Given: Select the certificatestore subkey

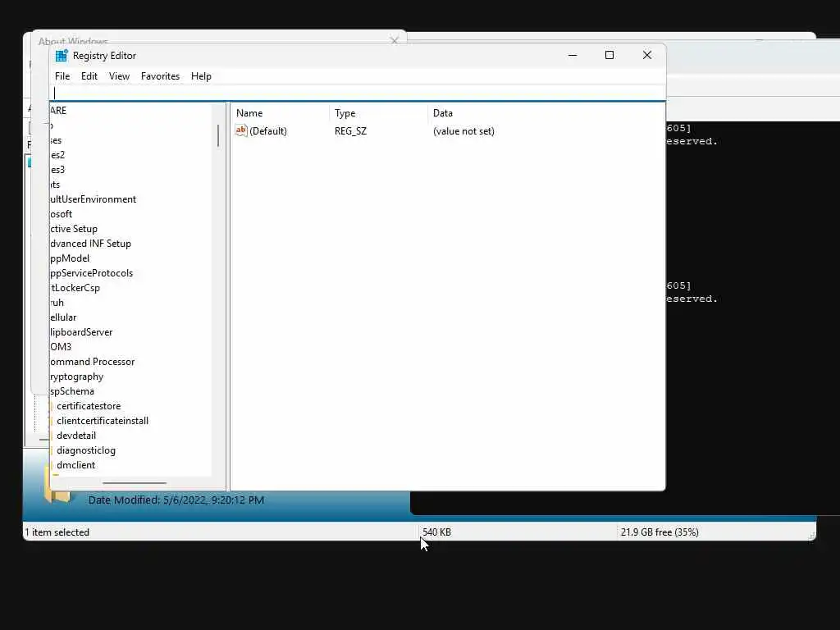Looking at the screenshot, I should (89, 406).
